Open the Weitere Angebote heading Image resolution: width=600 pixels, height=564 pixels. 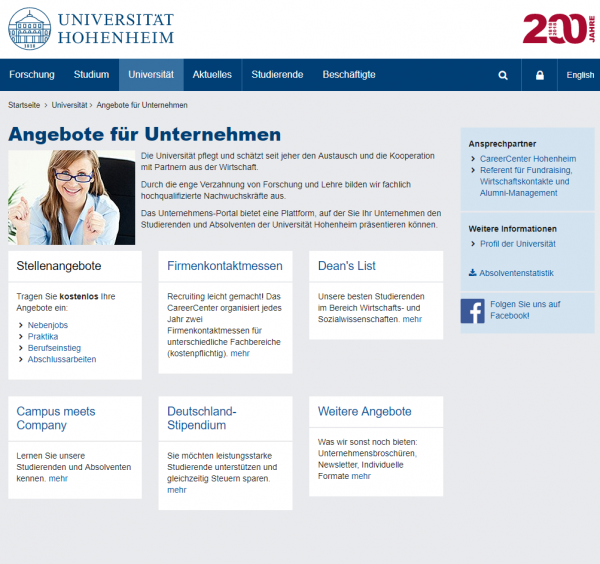pos(365,411)
